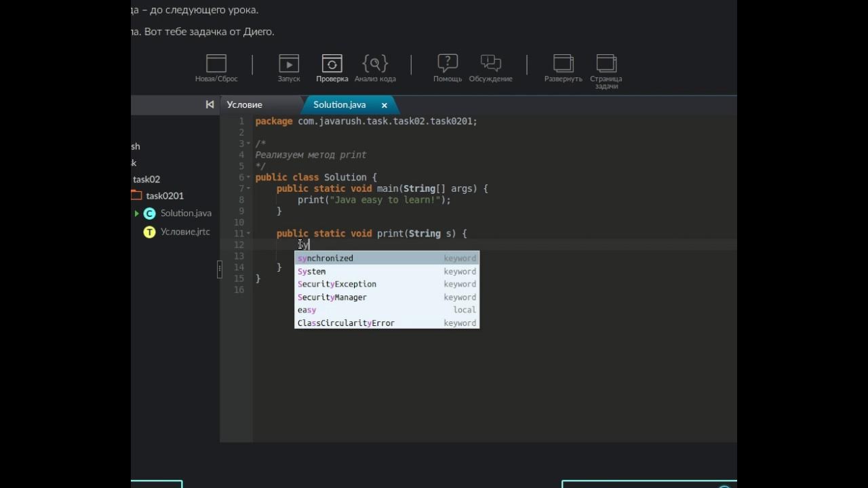The image size is (868, 488).
Task: Click line number 1 in gutter
Action: coord(241,121)
